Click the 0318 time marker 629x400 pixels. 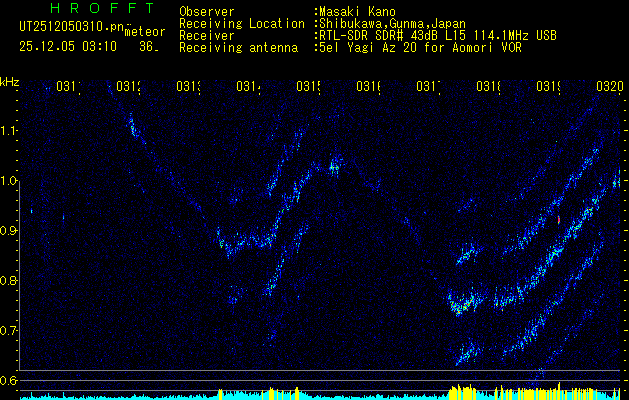(489, 86)
